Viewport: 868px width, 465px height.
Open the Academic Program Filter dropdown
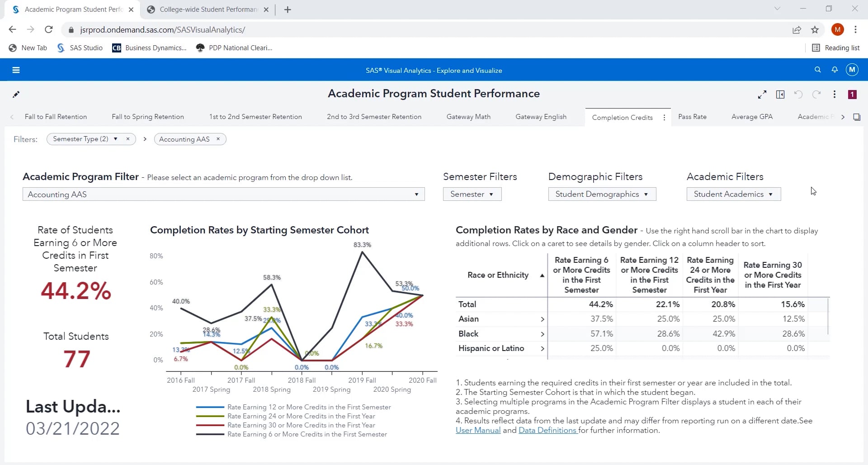tap(223, 195)
